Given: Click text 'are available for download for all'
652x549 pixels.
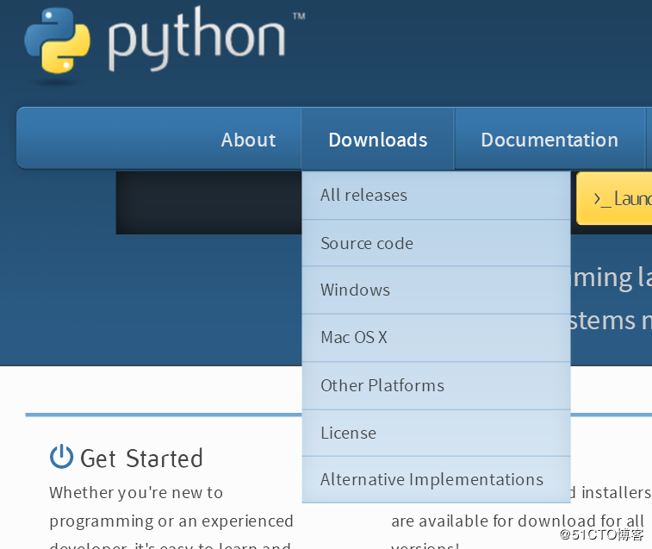Looking at the screenshot, I should 517,521.
